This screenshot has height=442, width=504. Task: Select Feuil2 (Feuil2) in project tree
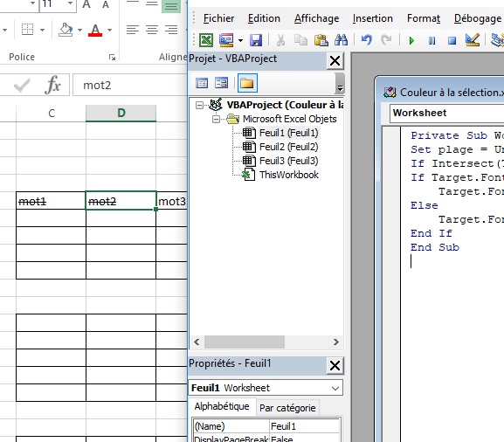tap(288, 147)
